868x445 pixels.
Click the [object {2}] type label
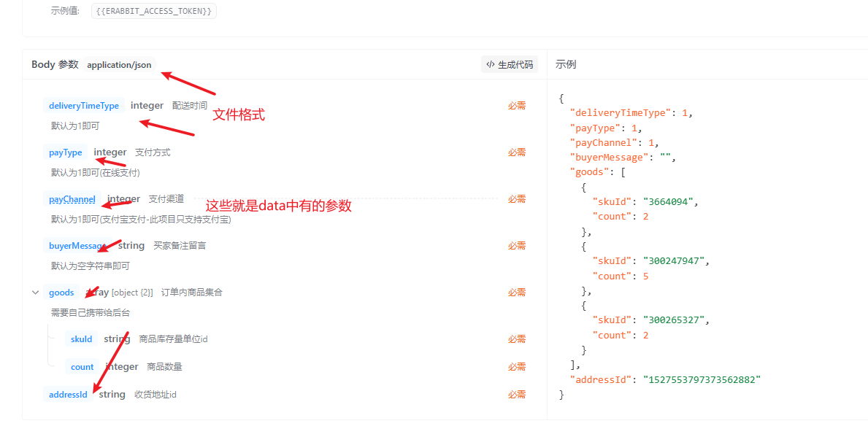tap(132, 293)
